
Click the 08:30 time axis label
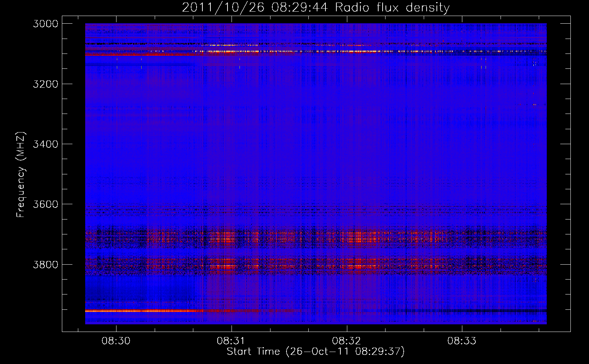[116, 341]
